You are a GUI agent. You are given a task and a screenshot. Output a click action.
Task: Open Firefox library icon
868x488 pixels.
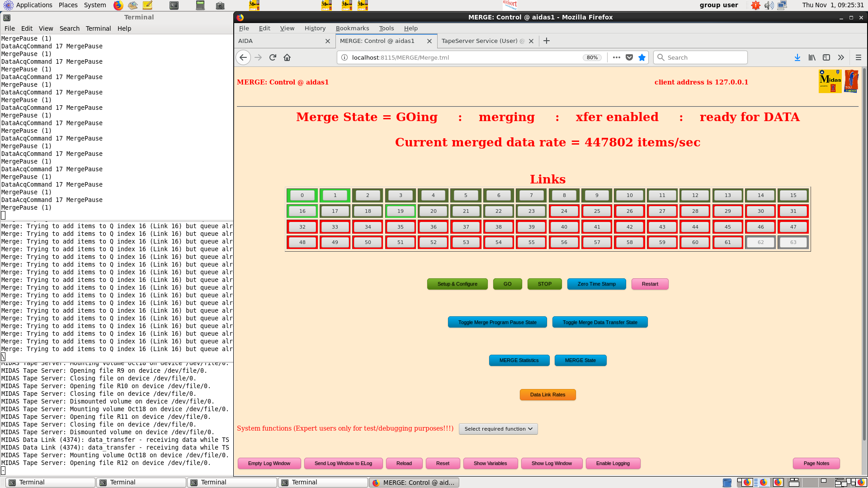click(812, 57)
